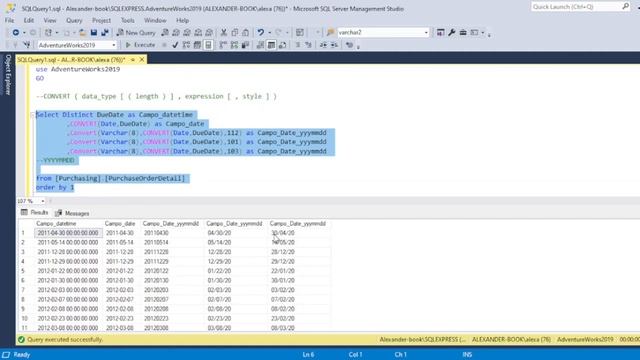Open the window layout dropdown arrow

(482, 32)
